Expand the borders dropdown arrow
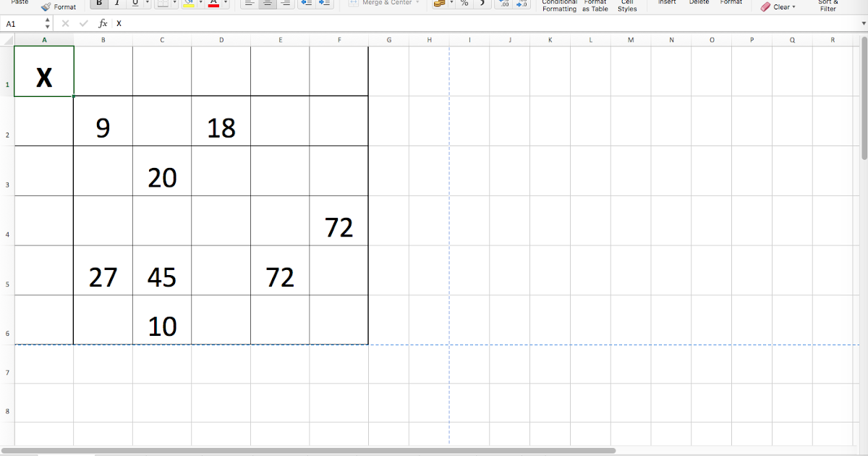The width and height of the screenshot is (868, 456). pos(175,3)
